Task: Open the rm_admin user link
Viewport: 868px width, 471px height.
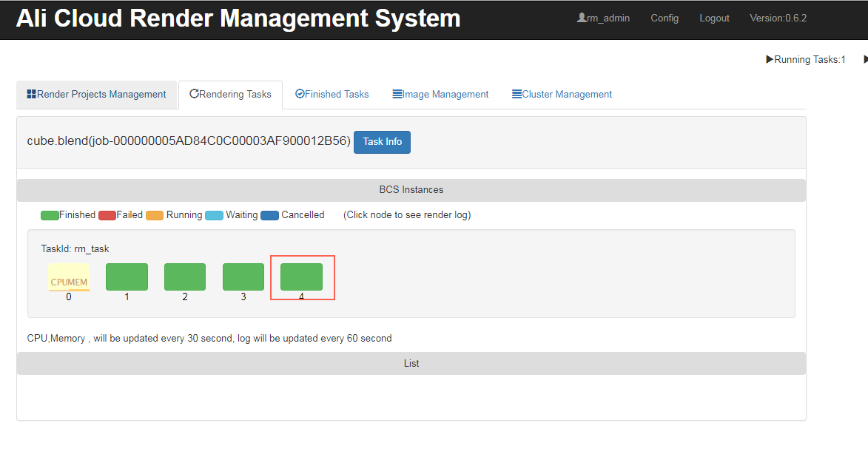Action: coord(603,18)
